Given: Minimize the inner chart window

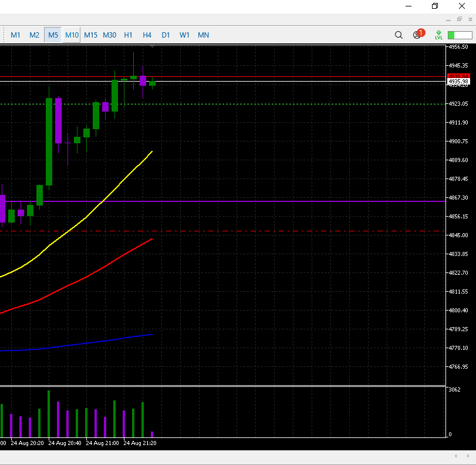Looking at the screenshot, I should 448,19.
